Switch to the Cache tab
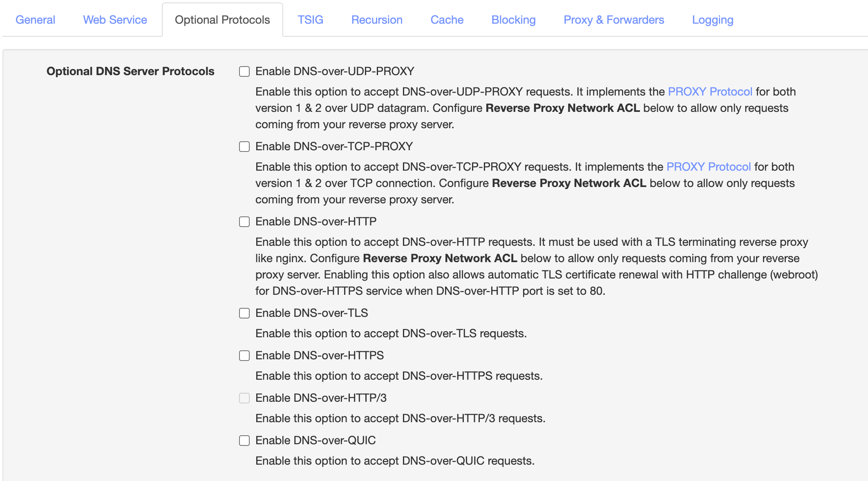868x481 pixels. 447,20
